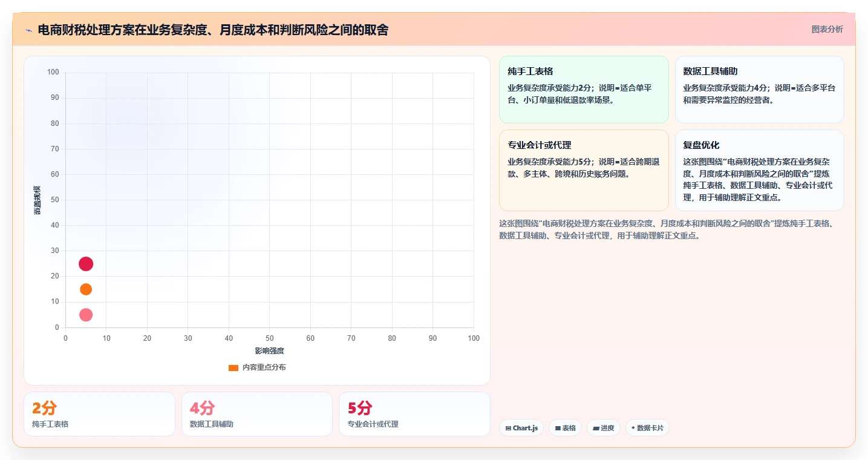Click the 5分 专业会计或代理 stat card

pos(414,414)
